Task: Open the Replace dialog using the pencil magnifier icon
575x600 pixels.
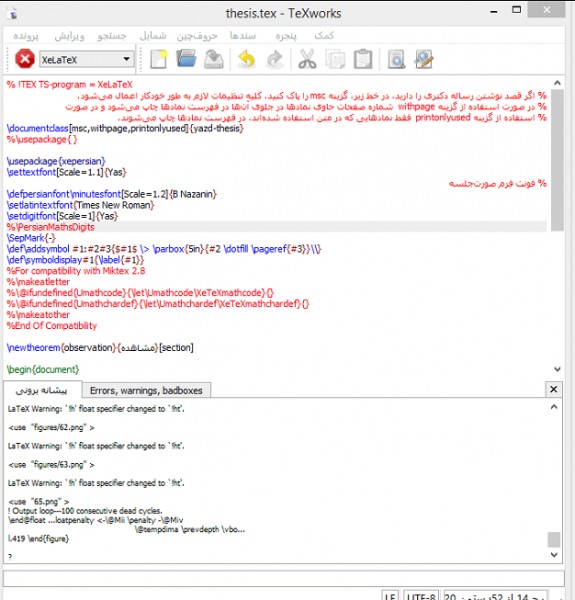Action: (424, 59)
